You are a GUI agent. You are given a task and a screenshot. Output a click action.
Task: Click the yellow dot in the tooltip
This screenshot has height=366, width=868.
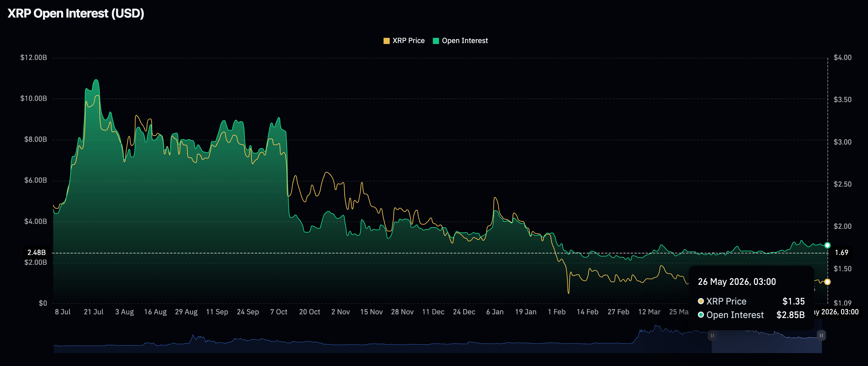701,301
